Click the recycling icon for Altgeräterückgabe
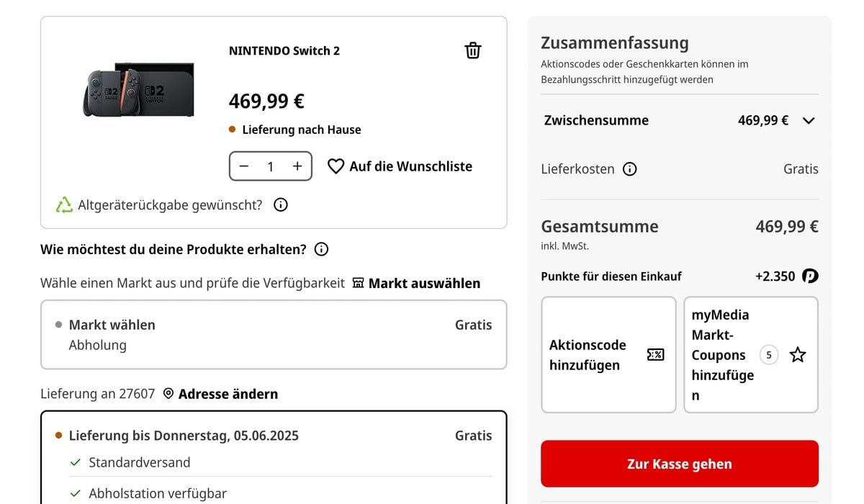Viewport: 864px width, 504px height. 65,205
